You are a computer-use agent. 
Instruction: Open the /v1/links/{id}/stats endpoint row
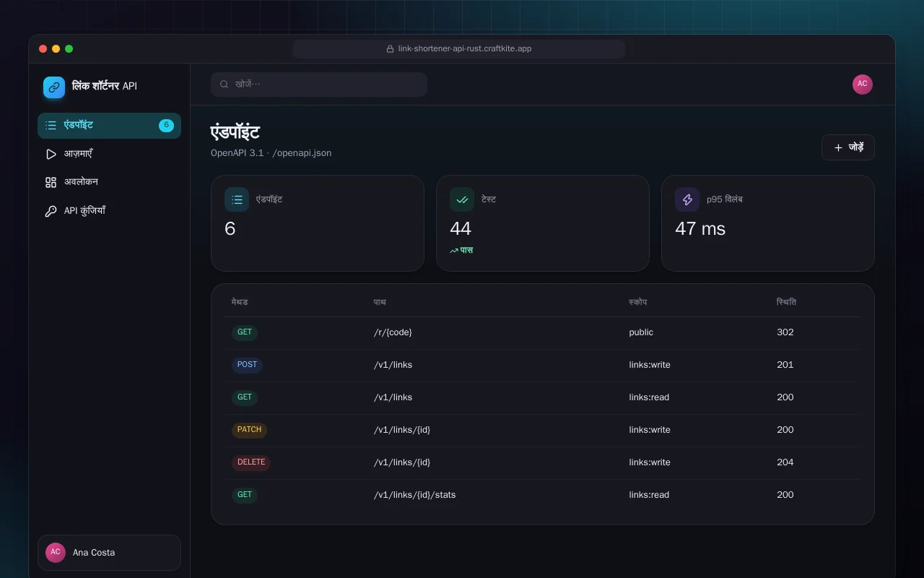543,495
